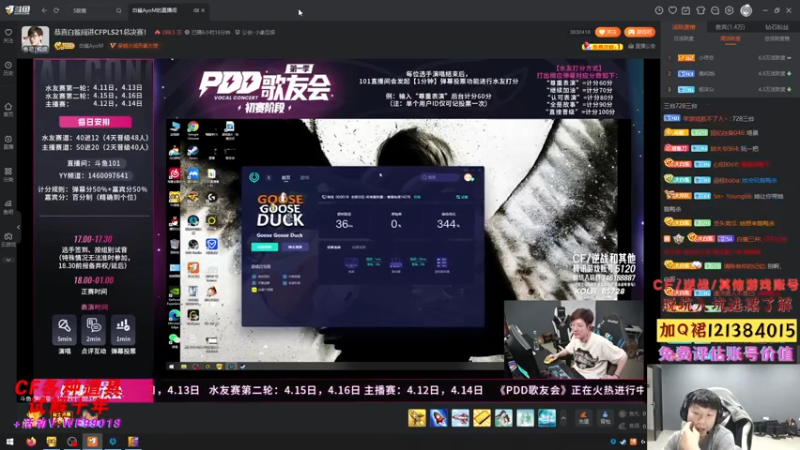Open the calendar icon in the top right
Image resolution: width=800 pixels, height=450 pixels.
686,10
